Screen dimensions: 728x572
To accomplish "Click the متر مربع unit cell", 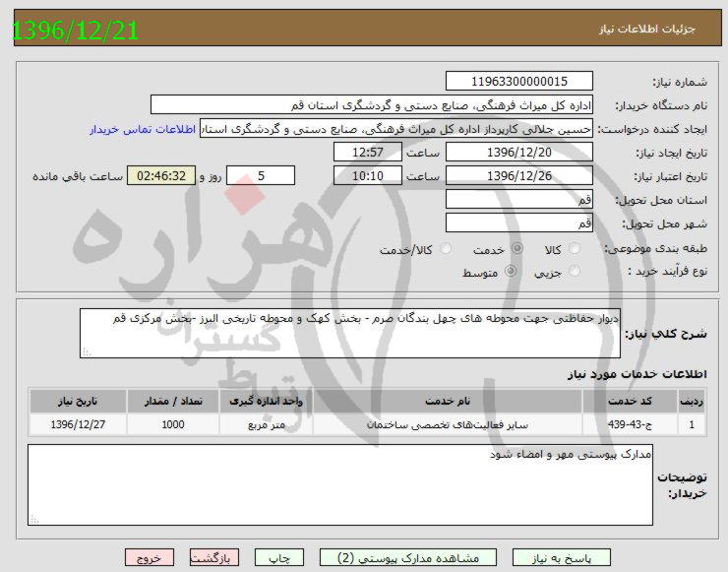I will pos(266,424).
